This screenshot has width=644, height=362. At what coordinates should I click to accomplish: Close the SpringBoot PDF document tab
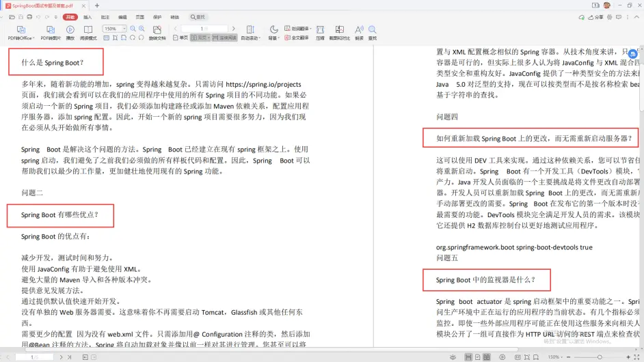(83, 5)
